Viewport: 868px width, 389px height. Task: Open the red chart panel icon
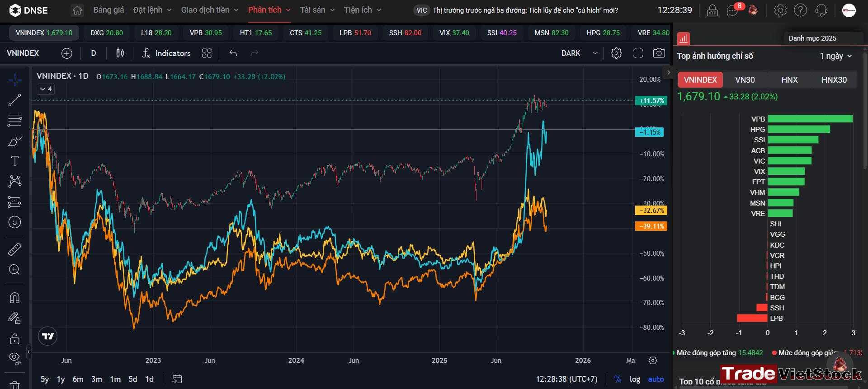click(684, 38)
